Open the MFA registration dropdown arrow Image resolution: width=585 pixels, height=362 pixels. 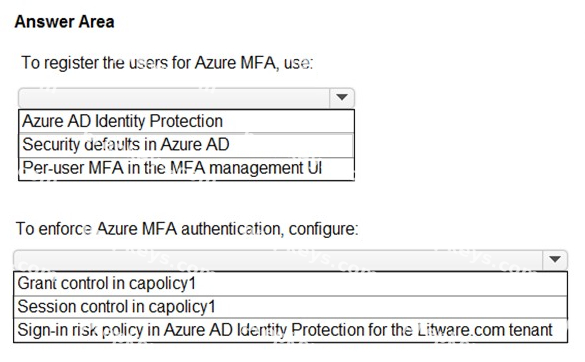coord(342,98)
